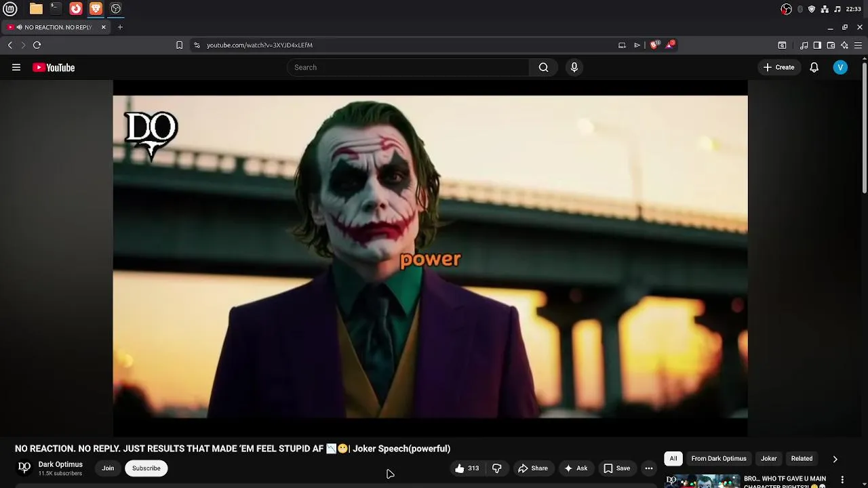
Task: Toggle the browser sidebar panel
Action: [817, 45]
